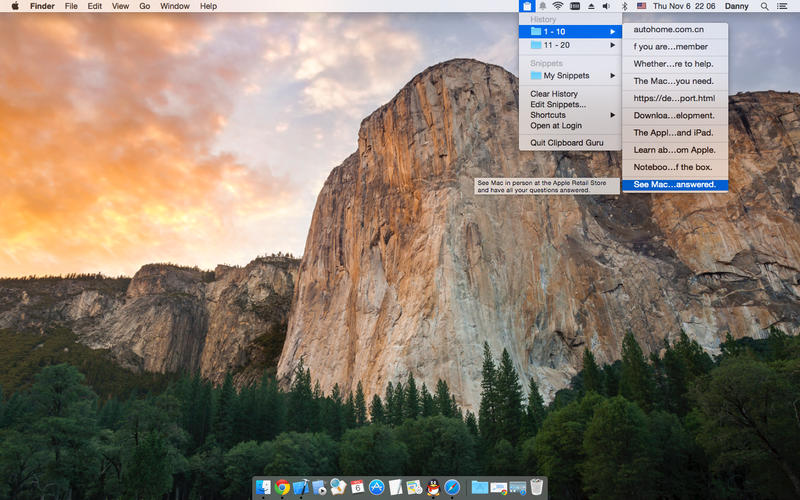Viewport: 800px width, 500px height.
Task: Open Spotlight search magnifier icon
Action: tap(765, 6)
